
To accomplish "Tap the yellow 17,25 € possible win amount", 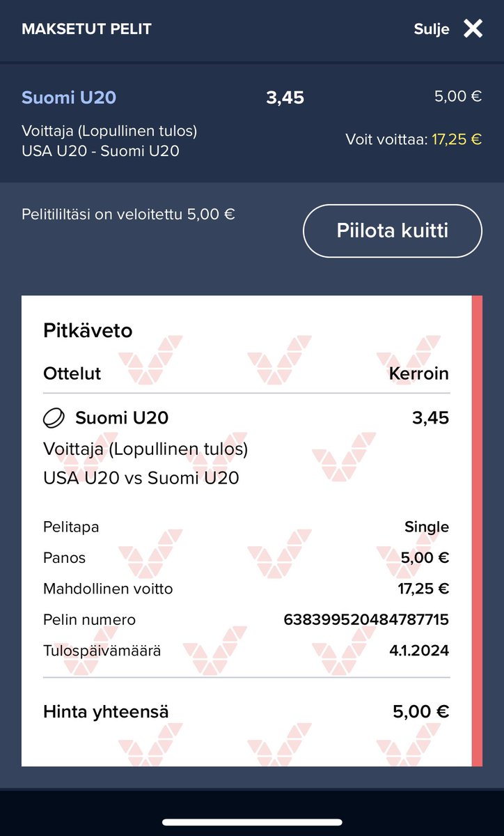I will coord(457,139).
